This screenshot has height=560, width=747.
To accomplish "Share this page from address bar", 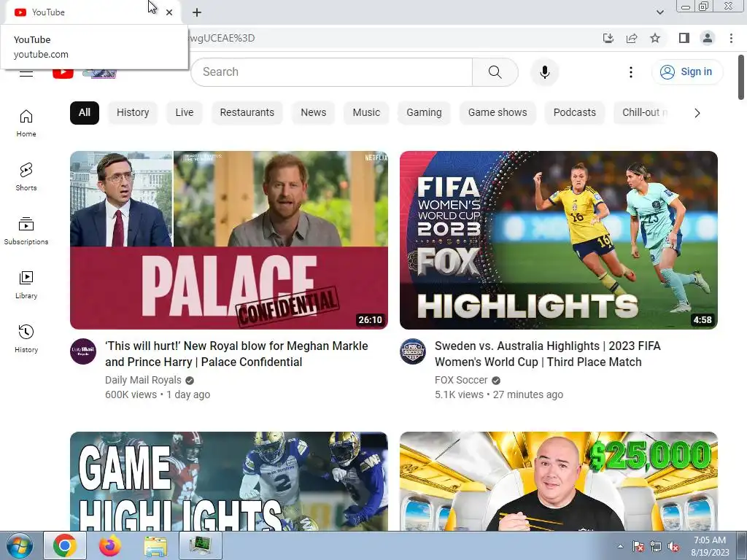I will pos(632,38).
